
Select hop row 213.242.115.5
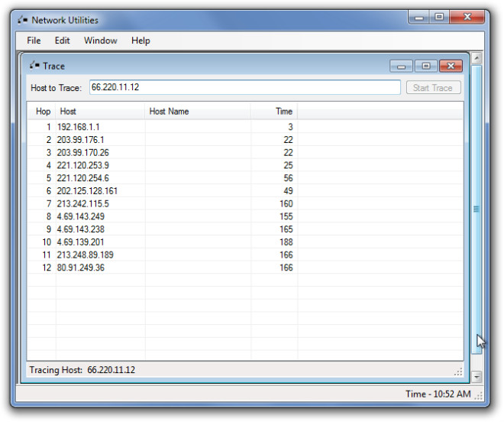[245, 204]
